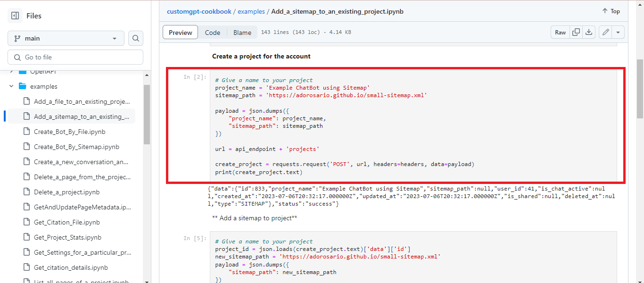Copy the raw notebook contents

(x=576, y=32)
